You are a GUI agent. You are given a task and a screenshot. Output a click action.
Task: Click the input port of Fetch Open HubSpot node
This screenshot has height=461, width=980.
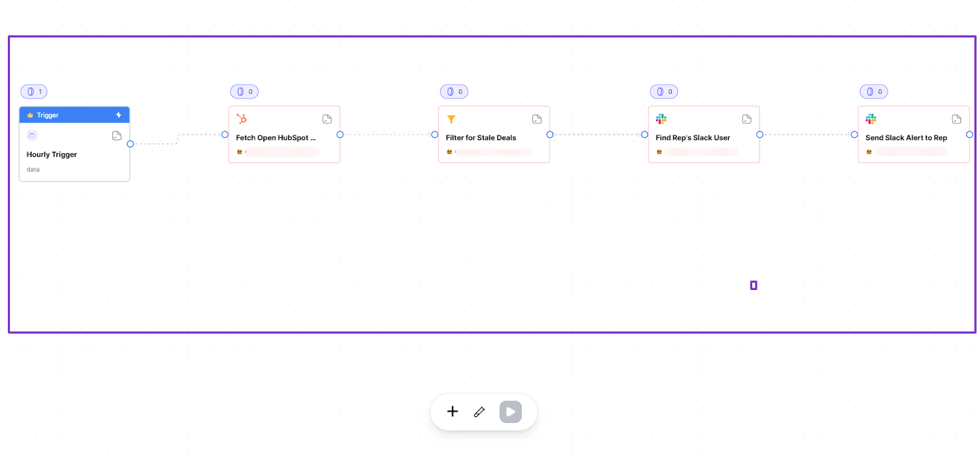pos(225,135)
